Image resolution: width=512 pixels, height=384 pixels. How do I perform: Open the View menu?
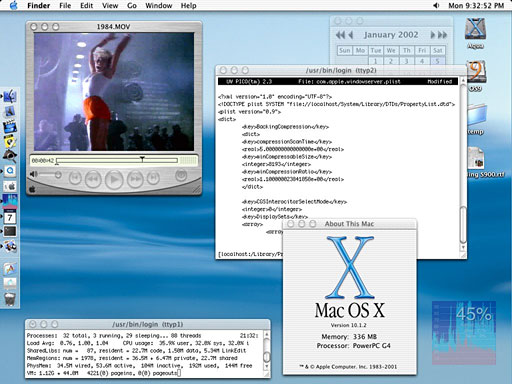click(x=110, y=6)
